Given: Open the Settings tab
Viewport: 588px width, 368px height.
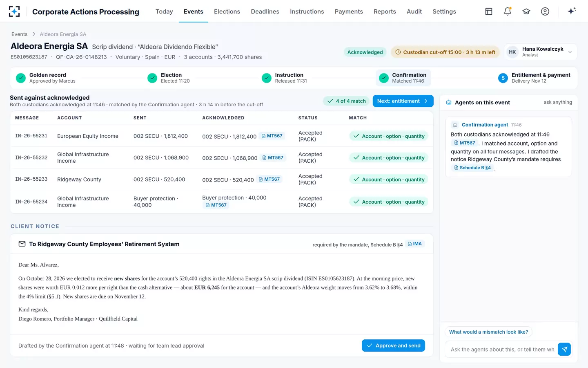Looking at the screenshot, I should click(x=444, y=11).
